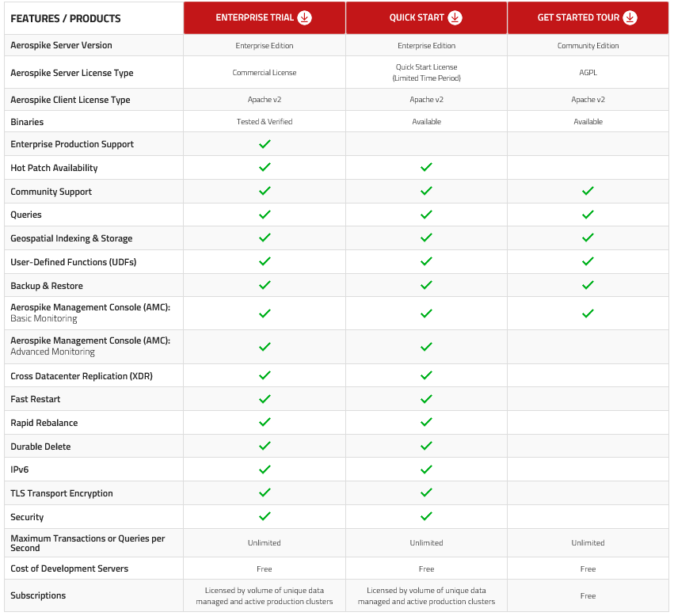The height and width of the screenshot is (616, 674).
Task: Select the Basic Monitoring sub-label
Action: [x=44, y=318]
